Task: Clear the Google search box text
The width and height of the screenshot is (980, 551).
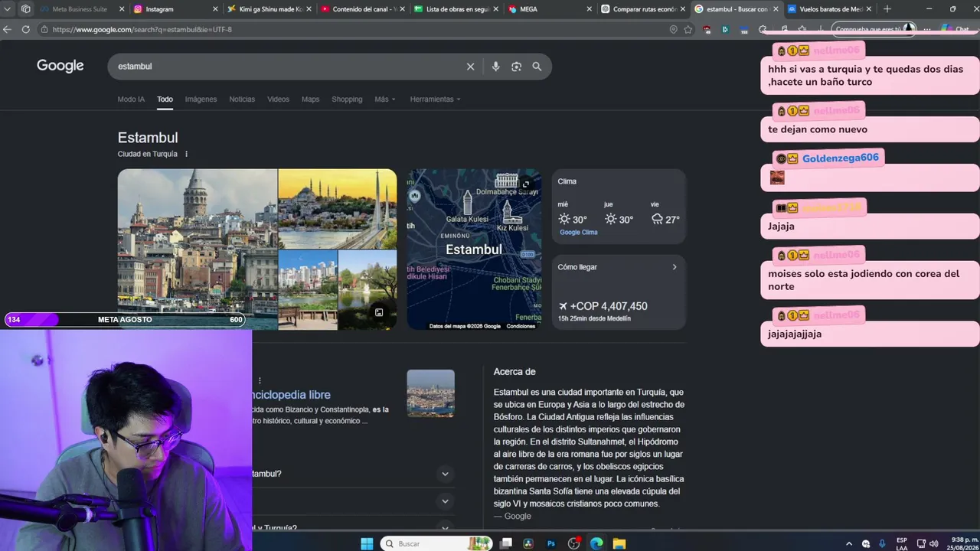Action: pyautogui.click(x=471, y=67)
